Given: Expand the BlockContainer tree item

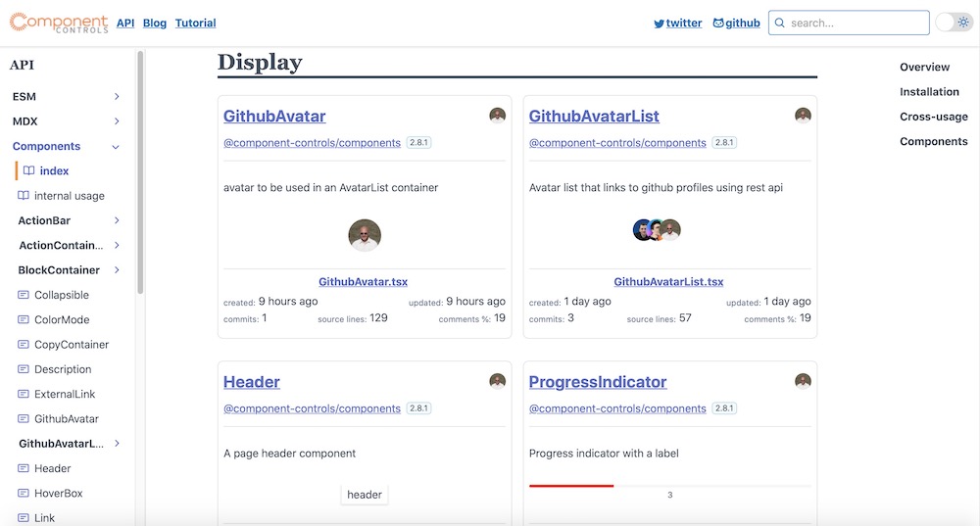Looking at the screenshot, I should [117, 270].
